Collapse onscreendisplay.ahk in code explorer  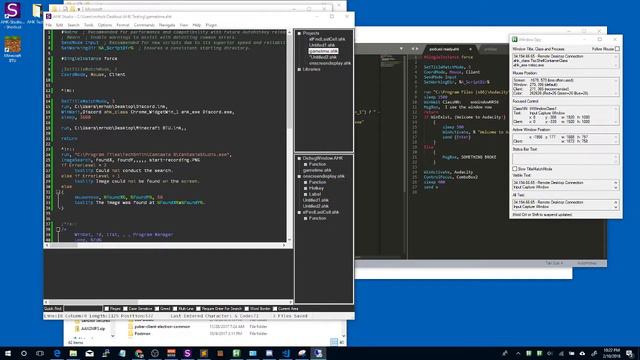tap(299, 176)
